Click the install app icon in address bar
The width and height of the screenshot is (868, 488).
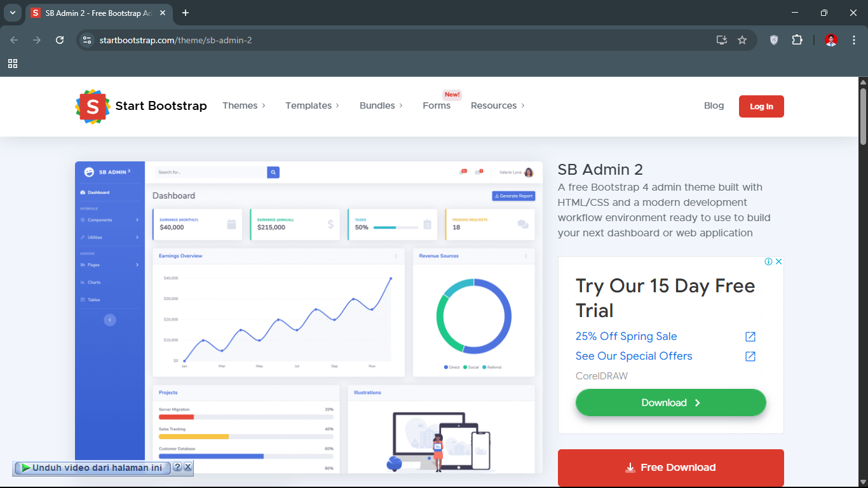point(722,40)
